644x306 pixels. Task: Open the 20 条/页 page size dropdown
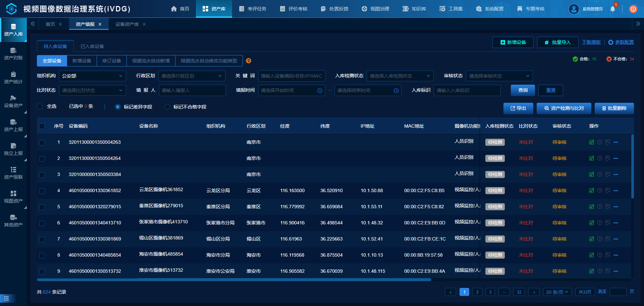(557, 292)
